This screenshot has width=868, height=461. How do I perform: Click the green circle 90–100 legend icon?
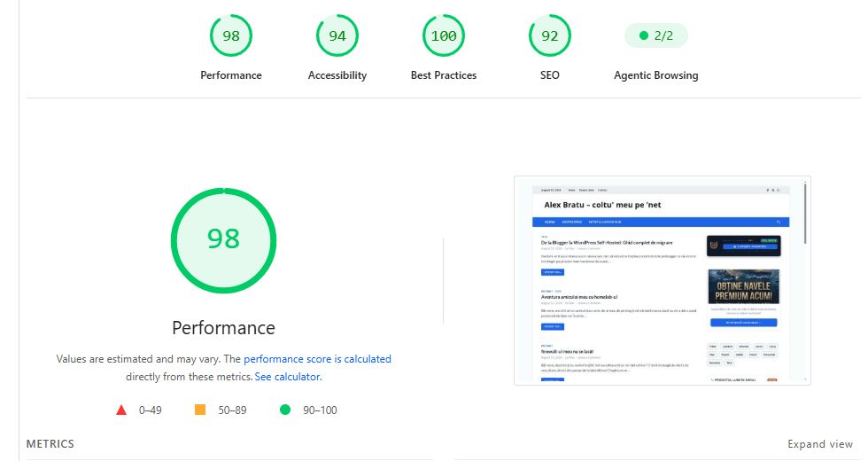click(x=285, y=410)
